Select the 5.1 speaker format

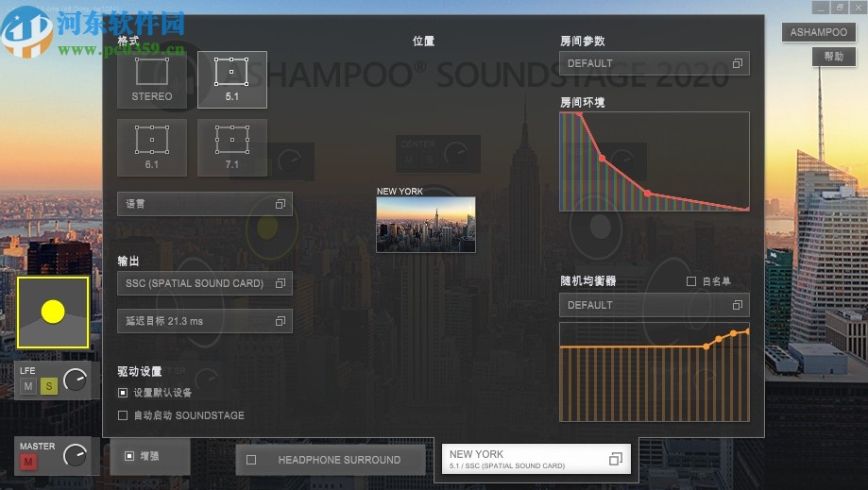[232, 79]
